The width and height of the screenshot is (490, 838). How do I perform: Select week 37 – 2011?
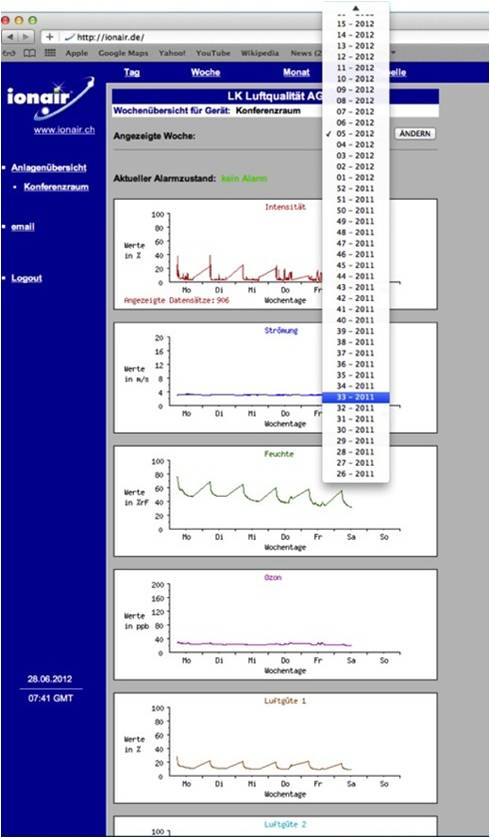pos(356,353)
